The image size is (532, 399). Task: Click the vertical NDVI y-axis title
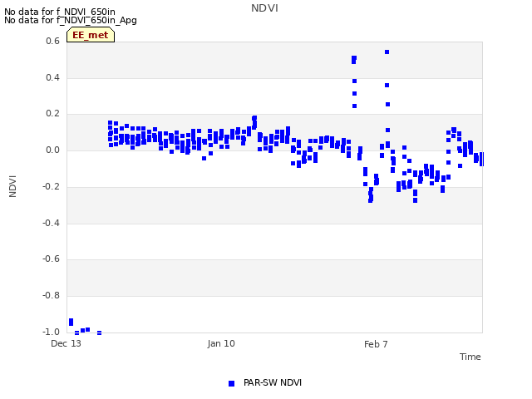pyautogui.click(x=12, y=186)
